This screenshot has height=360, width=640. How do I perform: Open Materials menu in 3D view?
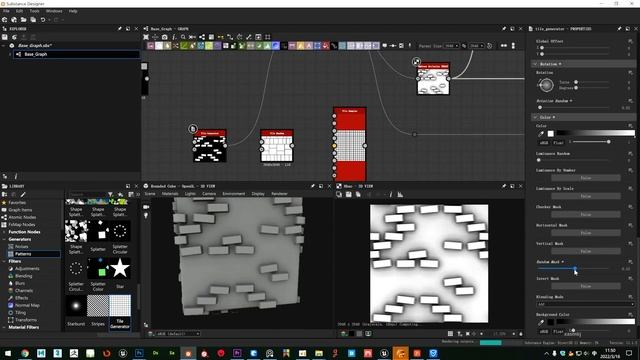[x=170, y=194]
